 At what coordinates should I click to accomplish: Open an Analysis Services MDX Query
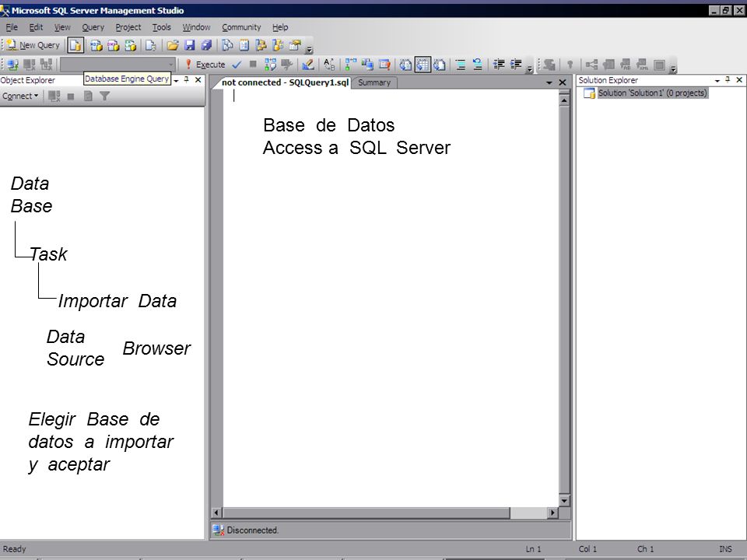click(x=96, y=45)
